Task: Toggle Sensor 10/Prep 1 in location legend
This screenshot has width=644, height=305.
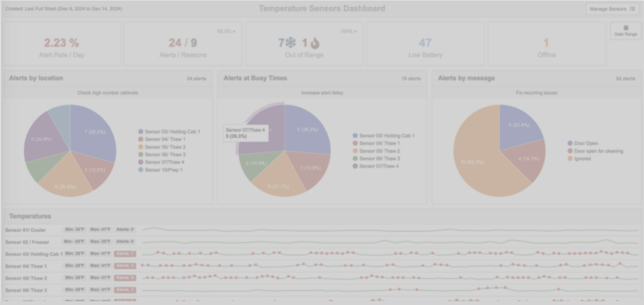Action: pyautogui.click(x=163, y=170)
